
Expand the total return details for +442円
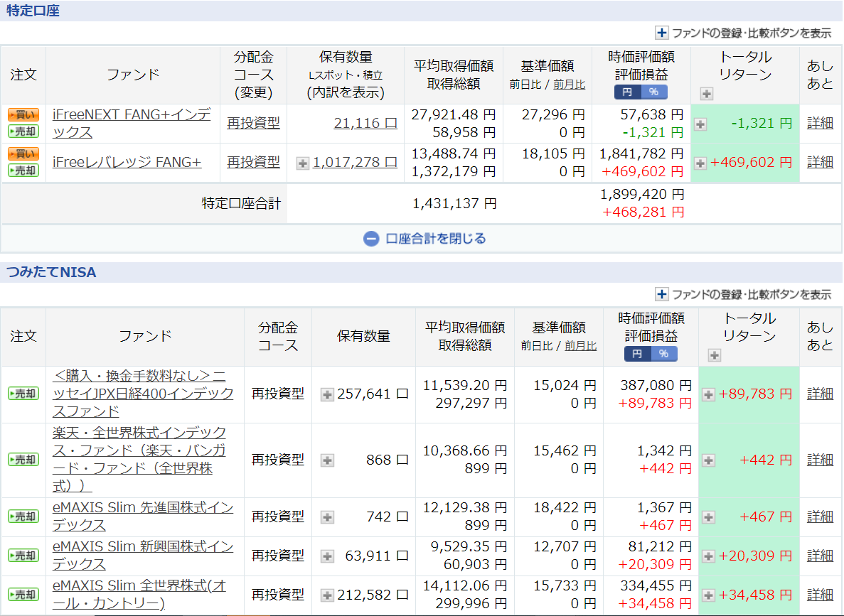[708, 460]
